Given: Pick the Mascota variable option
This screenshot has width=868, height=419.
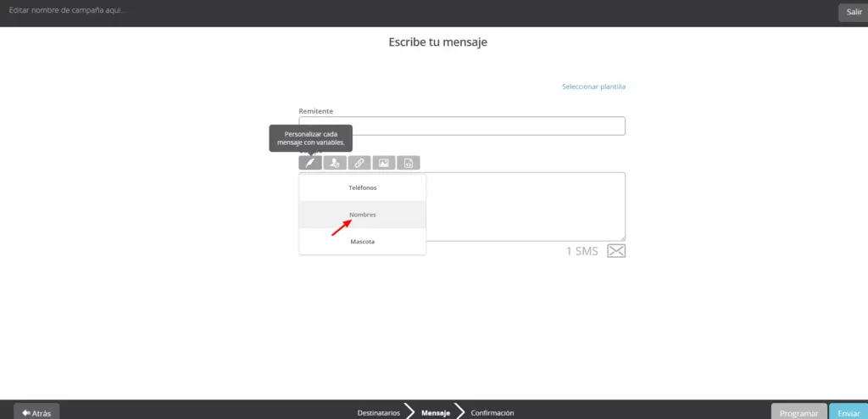Looking at the screenshot, I should click(362, 242).
